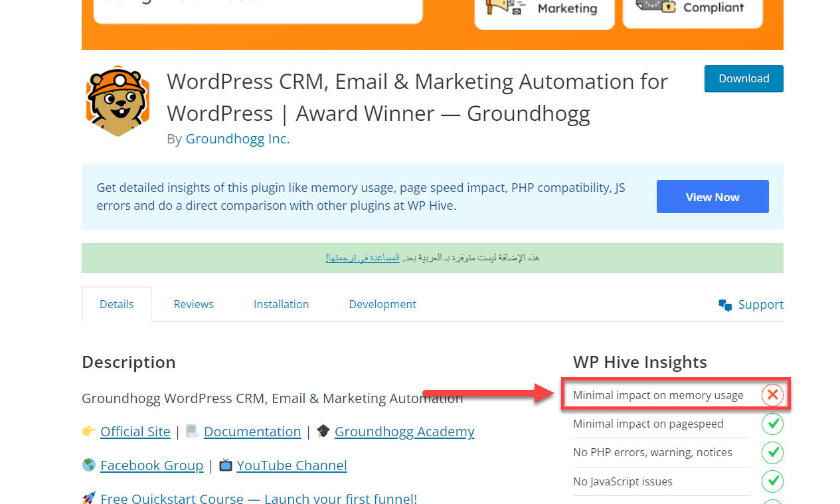Open the YouTube Channel link
Screen dimensions: 840x504
coord(292,465)
